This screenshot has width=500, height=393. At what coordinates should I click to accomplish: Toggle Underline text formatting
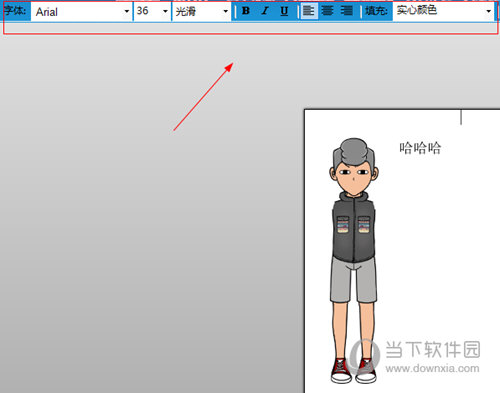tap(284, 11)
